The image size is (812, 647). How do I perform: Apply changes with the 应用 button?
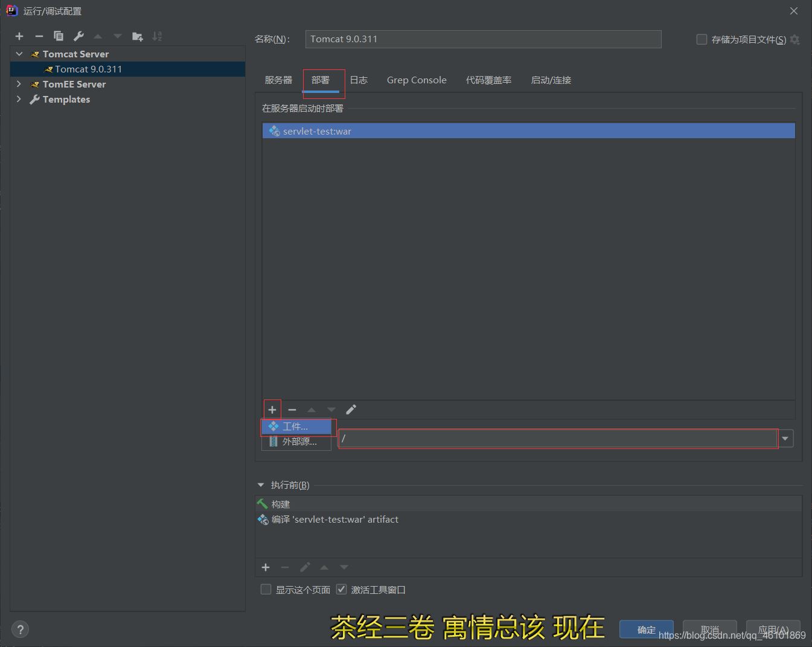point(773,629)
